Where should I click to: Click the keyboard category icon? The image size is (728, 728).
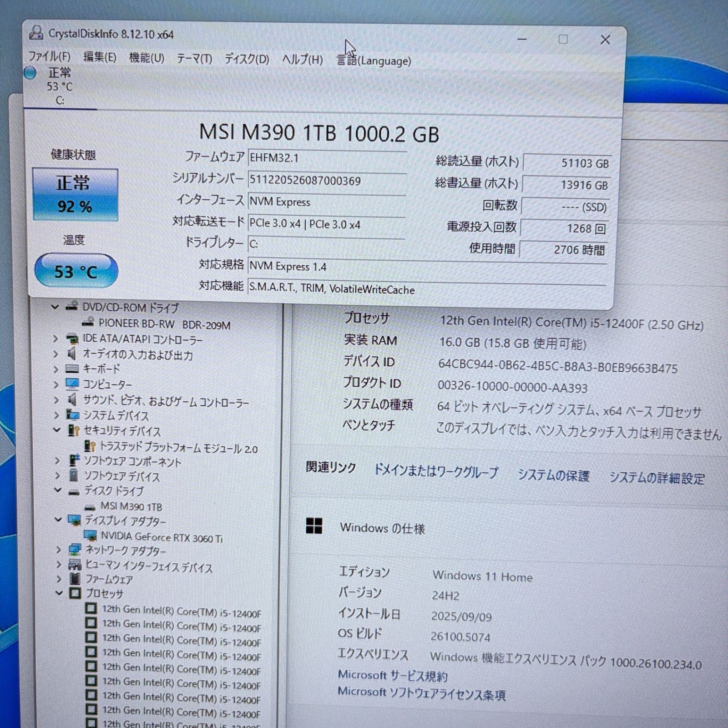point(72,369)
